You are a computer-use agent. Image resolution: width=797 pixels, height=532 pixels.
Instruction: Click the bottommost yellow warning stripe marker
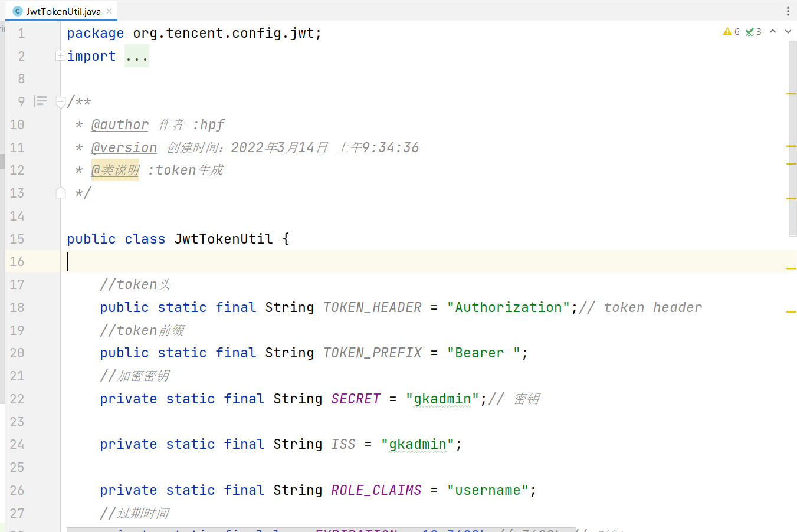792,311
